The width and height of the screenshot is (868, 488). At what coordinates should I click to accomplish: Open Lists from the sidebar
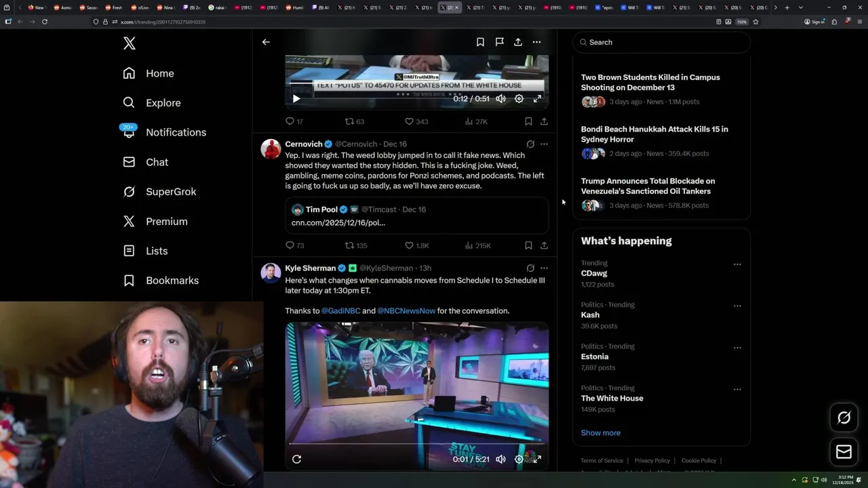tap(146, 251)
